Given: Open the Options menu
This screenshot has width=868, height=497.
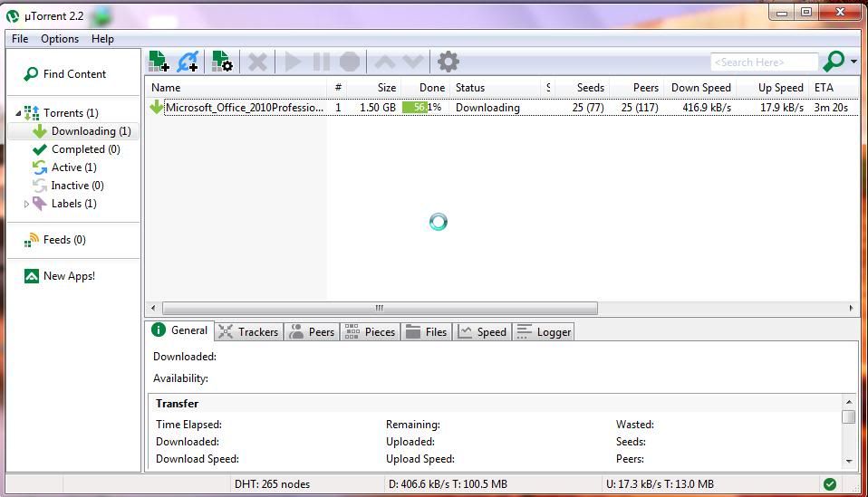Looking at the screenshot, I should click(x=60, y=39).
